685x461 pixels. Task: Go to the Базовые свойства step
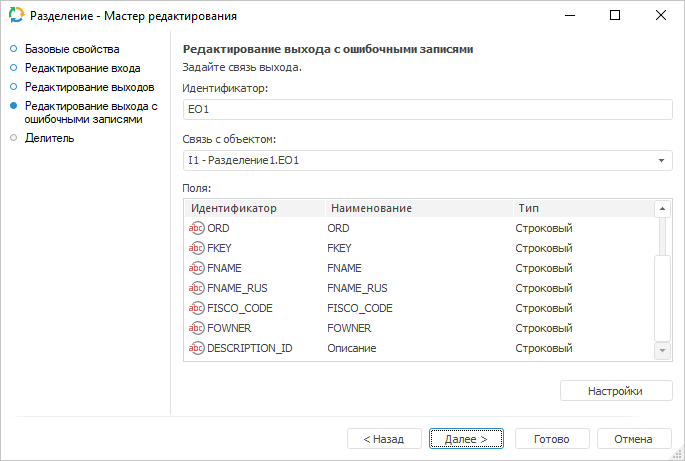tap(72, 49)
